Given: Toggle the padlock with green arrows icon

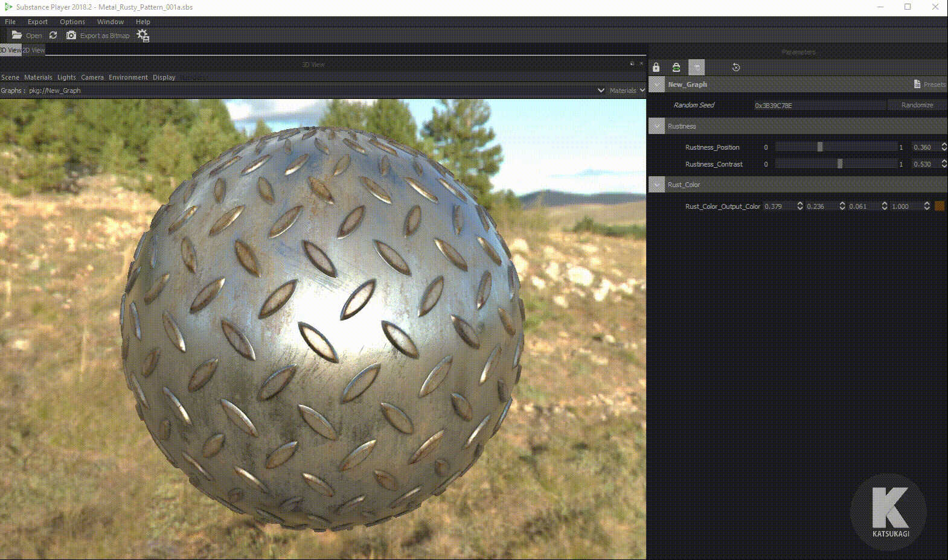Looking at the screenshot, I should pyautogui.click(x=676, y=68).
